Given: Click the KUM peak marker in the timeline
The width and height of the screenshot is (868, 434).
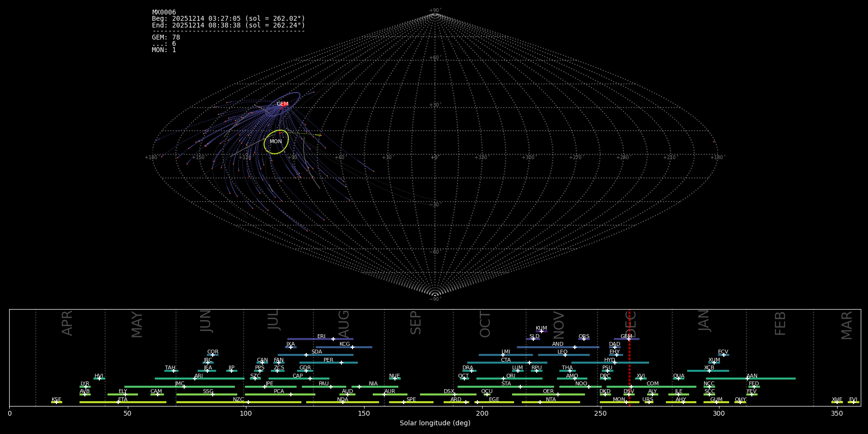Looking at the screenshot, I should coord(541,331).
